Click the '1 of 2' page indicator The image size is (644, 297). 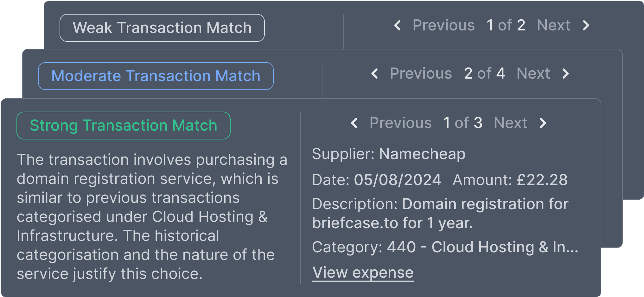[506, 25]
